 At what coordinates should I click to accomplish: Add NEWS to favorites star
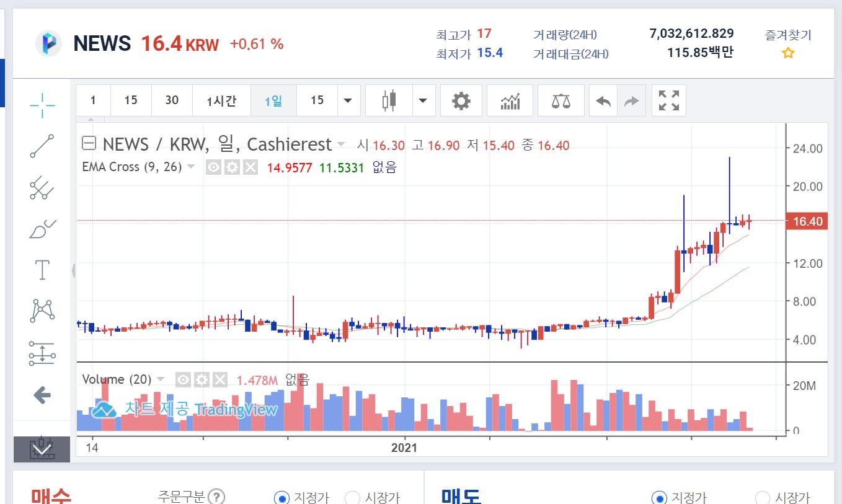tap(788, 53)
